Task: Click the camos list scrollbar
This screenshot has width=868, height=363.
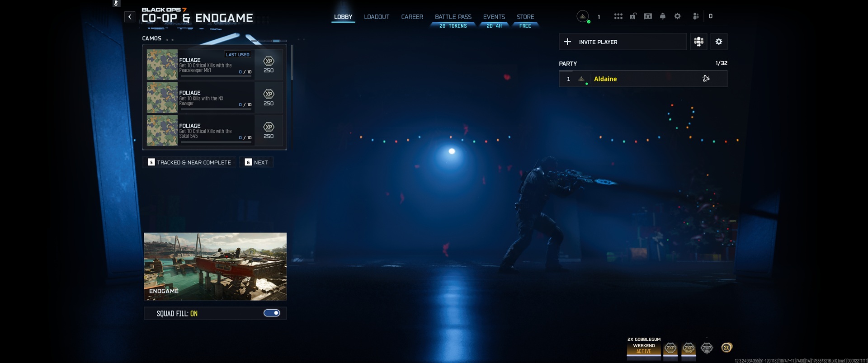Action: point(292,63)
